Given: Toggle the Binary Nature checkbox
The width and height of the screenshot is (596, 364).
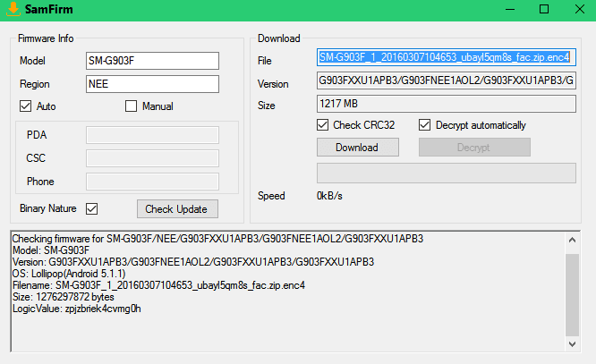Looking at the screenshot, I should pyautogui.click(x=91, y=208).
